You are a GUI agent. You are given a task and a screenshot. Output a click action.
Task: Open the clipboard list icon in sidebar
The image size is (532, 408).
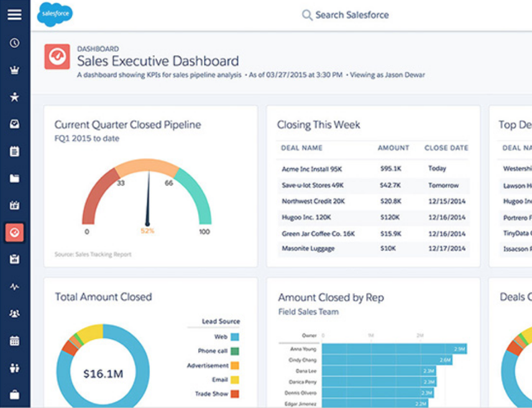tap(14, 151)
